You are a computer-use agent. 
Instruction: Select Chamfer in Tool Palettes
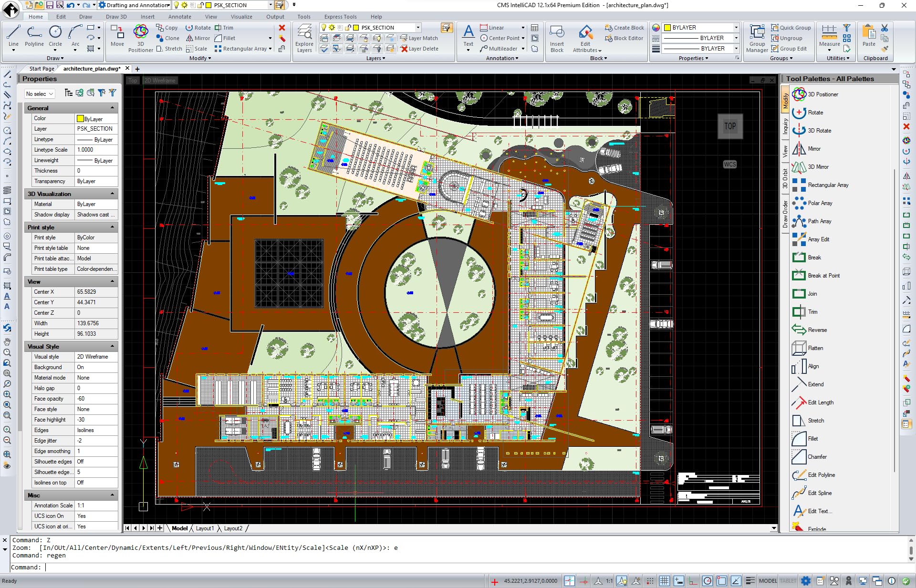click(809, 457)
